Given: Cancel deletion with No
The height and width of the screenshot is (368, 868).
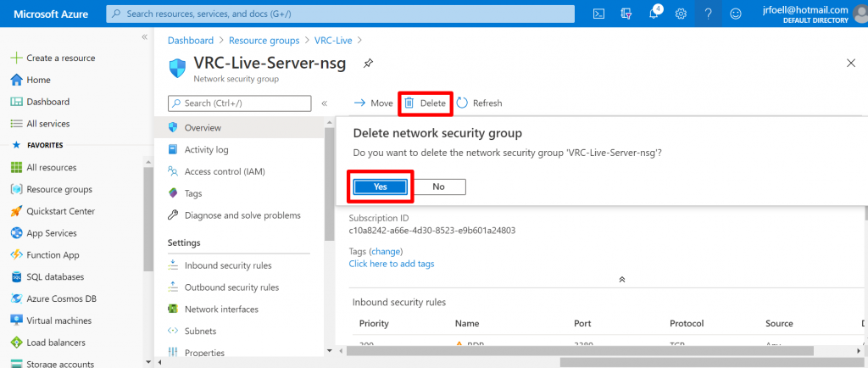Looking at the screenshot, I should click(x=438, y=187).
